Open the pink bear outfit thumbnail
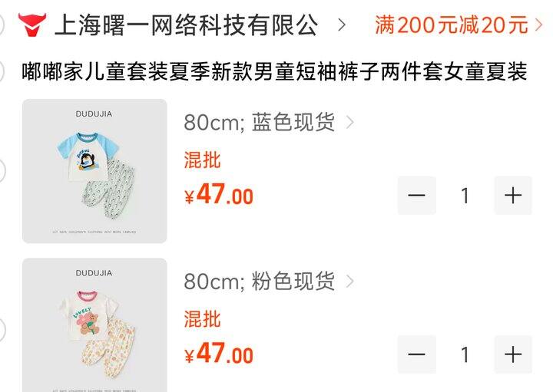 pyautogui.click(x=94, y=325)
